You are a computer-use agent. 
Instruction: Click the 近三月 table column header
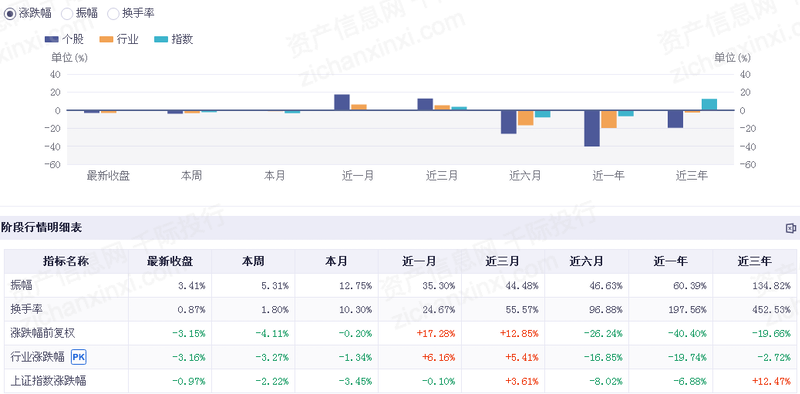tap(503, 261)
